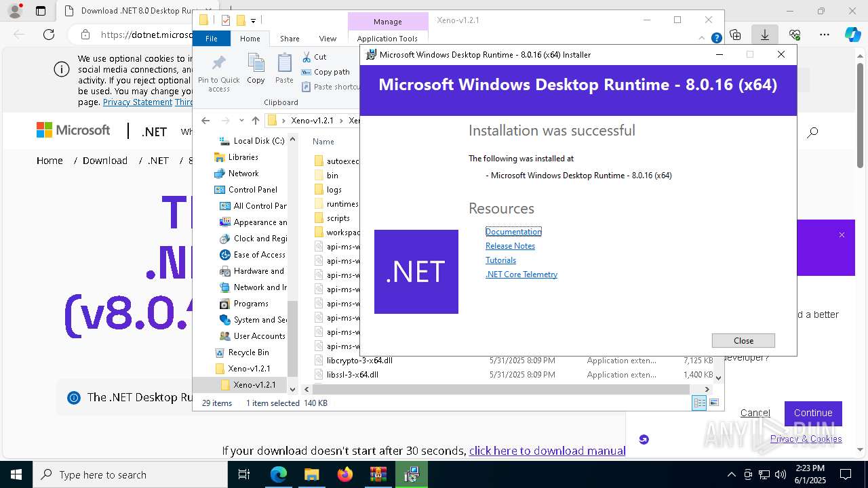The width and height of the screenshot is (868, 488).
Task: Click Continue button on web page dialog
Action: (x=813, y=413)
